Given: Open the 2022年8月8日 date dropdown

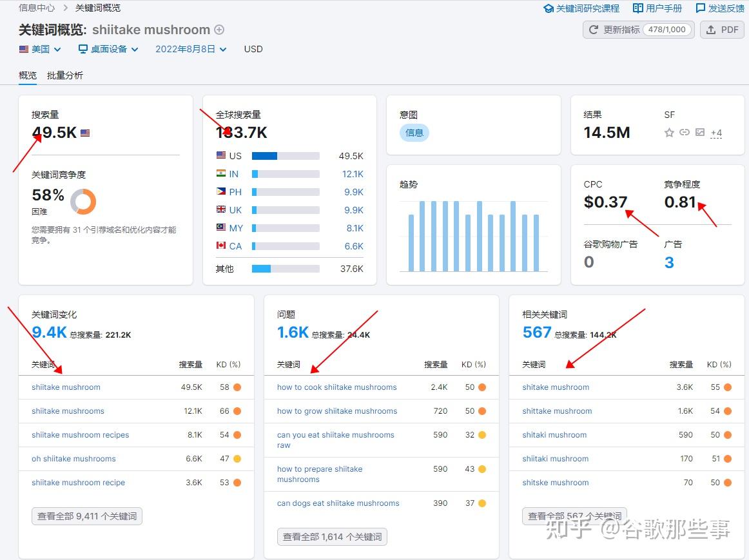Looking at the screenshot, I should [191, 49].
